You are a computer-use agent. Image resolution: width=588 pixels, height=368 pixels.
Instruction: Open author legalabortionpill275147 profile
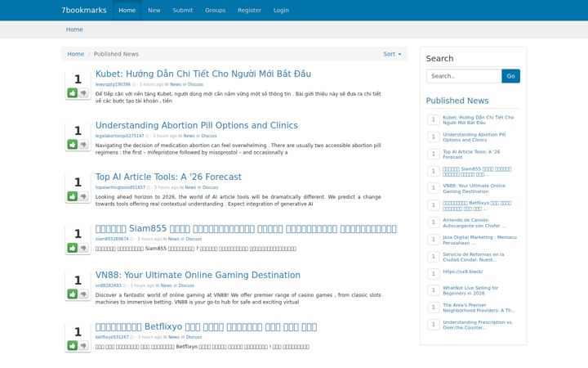coord(119,136)
